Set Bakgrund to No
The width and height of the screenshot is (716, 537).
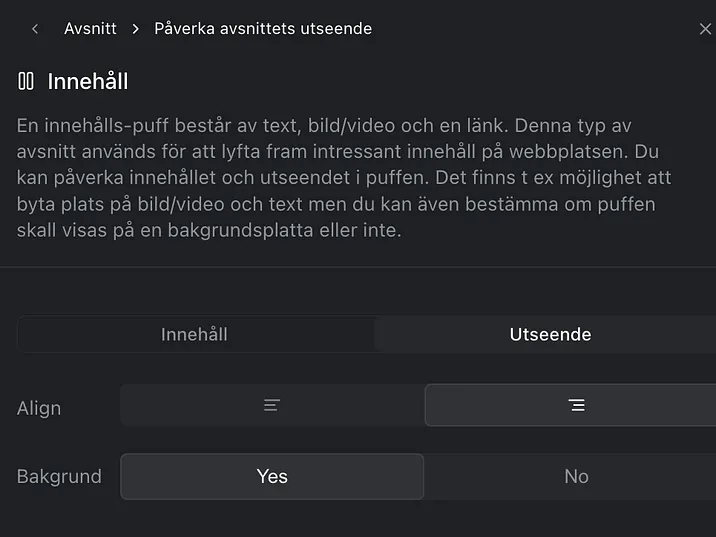(x=576, y=476)
